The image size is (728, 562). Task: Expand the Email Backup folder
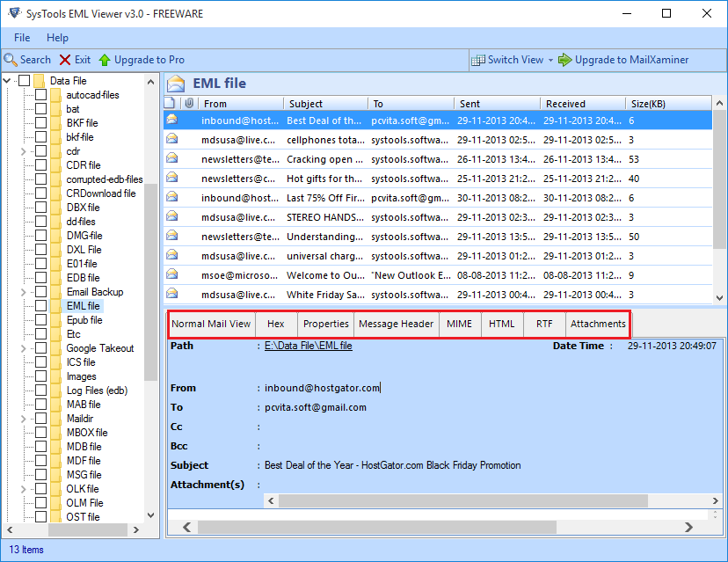pos(23,292)
